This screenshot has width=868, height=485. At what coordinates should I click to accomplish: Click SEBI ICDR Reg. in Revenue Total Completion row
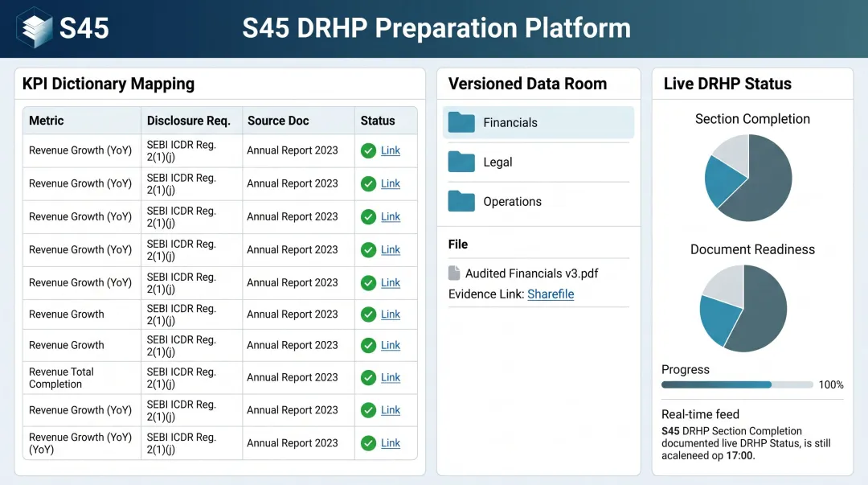181,377
